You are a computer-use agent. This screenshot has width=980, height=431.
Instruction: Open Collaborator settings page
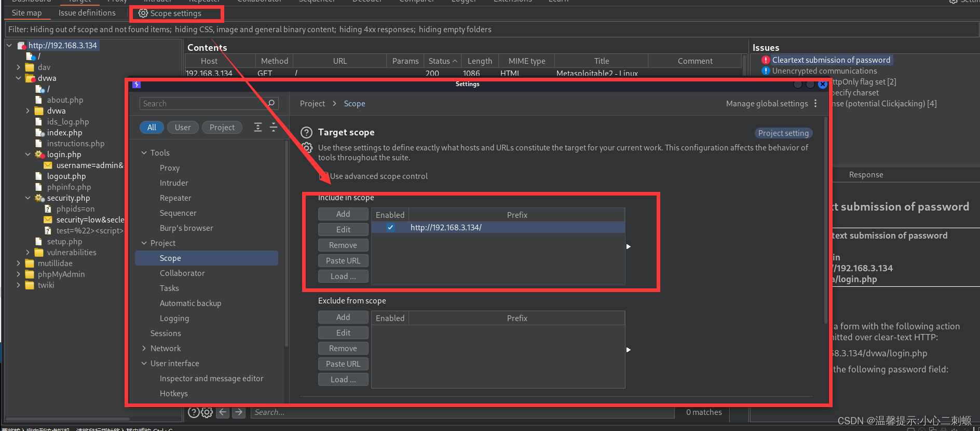182,273
